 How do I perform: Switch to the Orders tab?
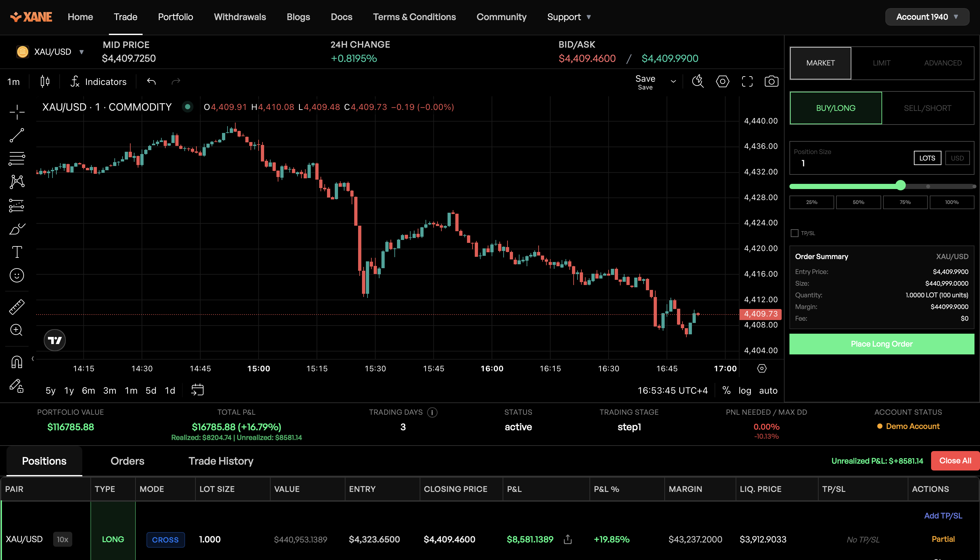(127, 461)
